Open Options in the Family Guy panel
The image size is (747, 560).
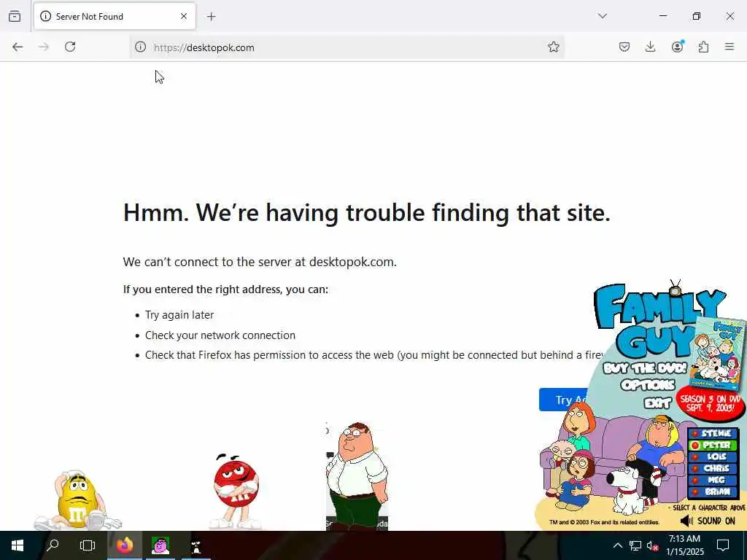click(648, 385)
